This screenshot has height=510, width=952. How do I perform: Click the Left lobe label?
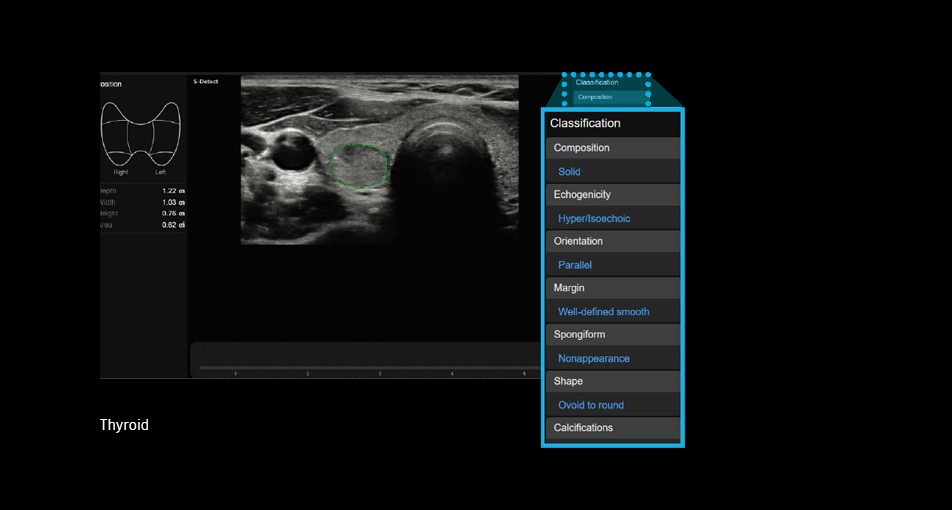click(160, 172)
